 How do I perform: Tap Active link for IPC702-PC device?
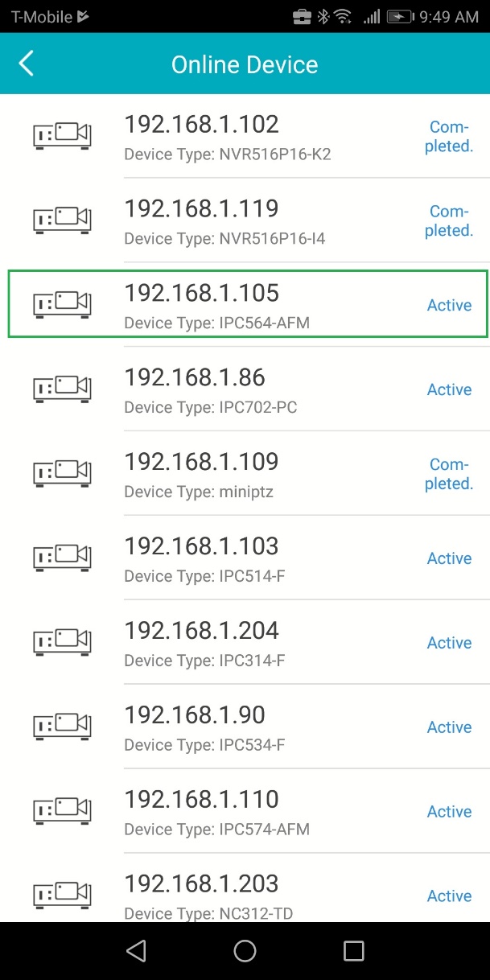(449, 389)
